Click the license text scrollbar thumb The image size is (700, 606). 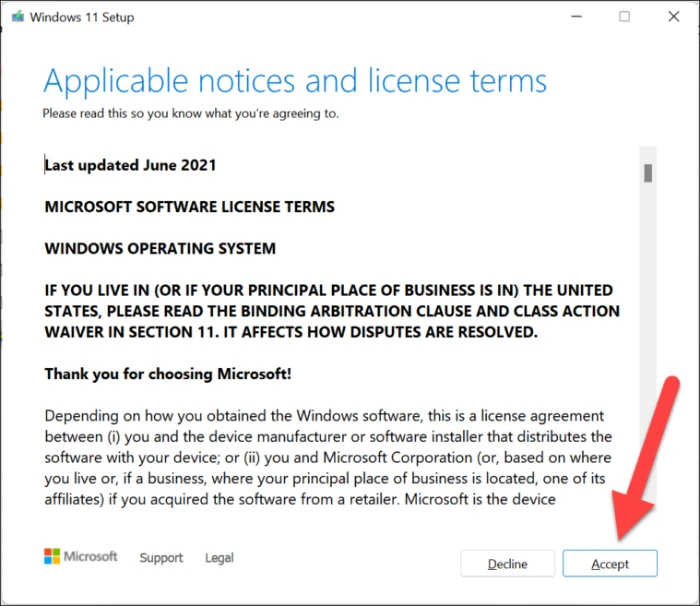[x=648, y=173]
